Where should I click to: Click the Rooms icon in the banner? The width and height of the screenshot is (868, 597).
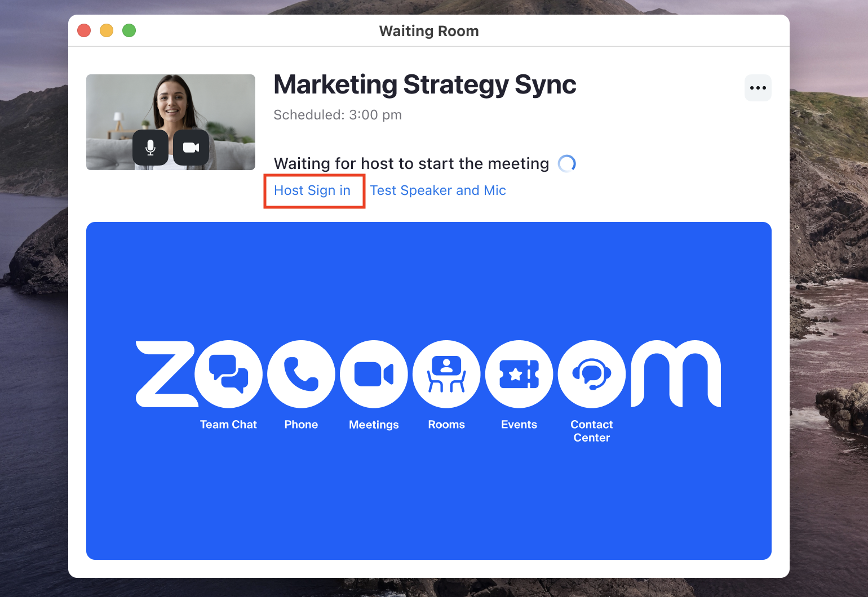[446, 374]
